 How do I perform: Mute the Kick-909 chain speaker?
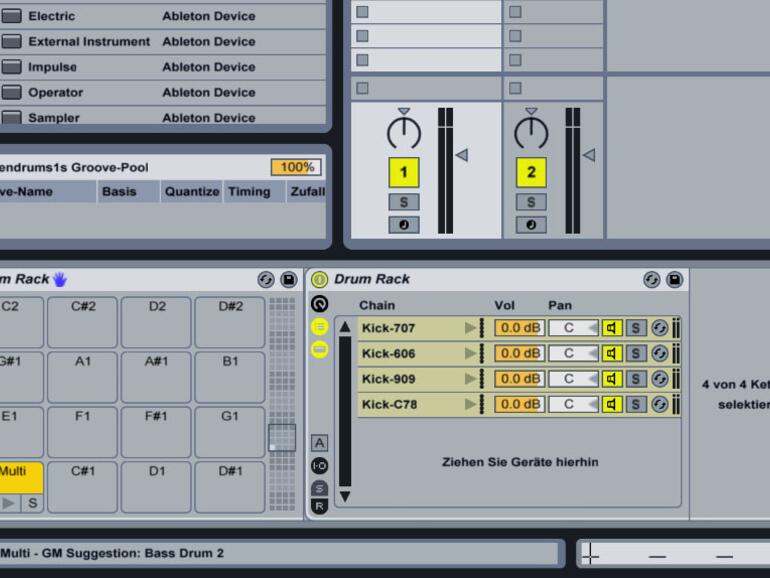(x=612, y=379)
